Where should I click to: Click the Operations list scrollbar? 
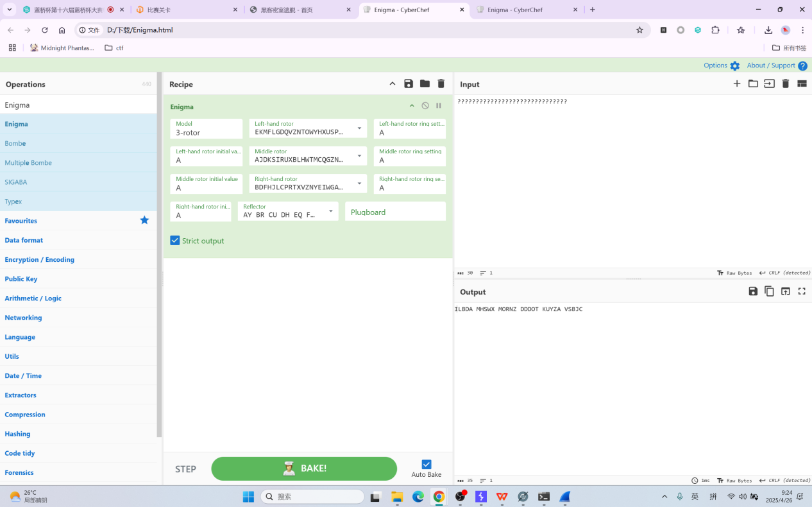159,257
